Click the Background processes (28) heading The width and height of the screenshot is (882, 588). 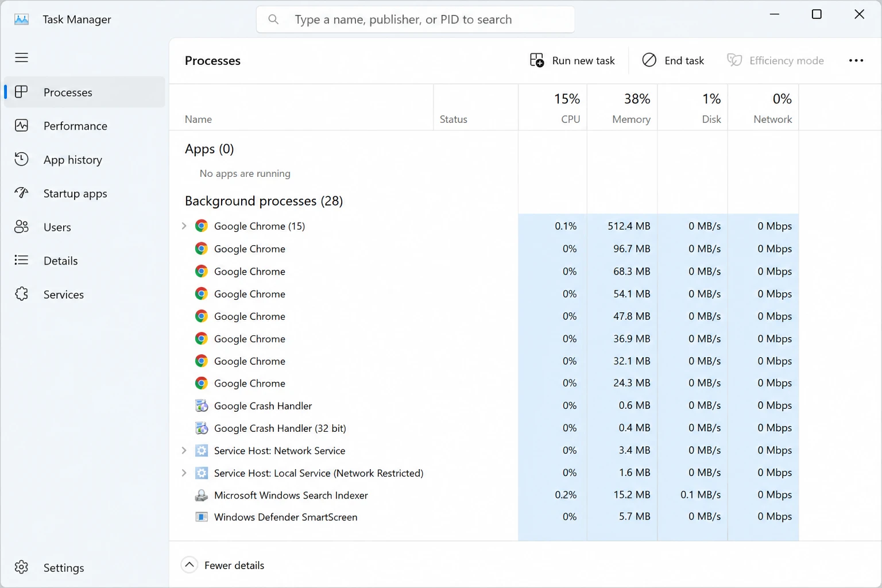tap(264, 200)
